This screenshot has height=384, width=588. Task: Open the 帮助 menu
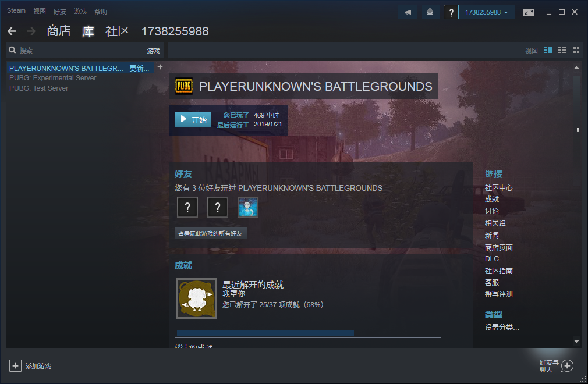click(101, 11)
